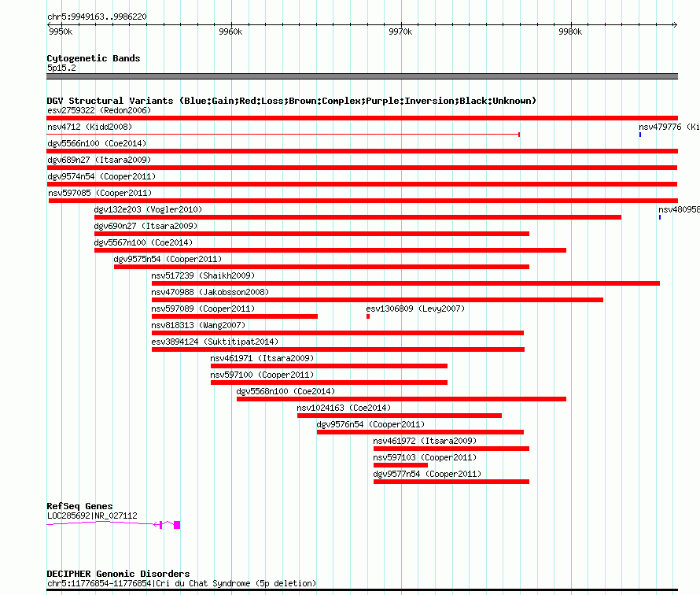Select nsv517239 (Shaikh2009) variant label
Viewport: 700px width, 595px height.
[x=203, y=275]
